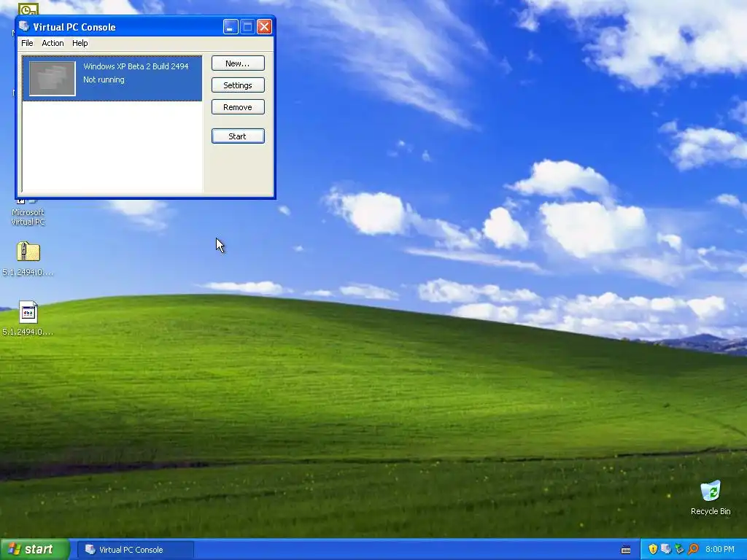This screenshot has height=560, width=747.
Task: Select the 5.1.2494.0 document file icon on desktop
Action: coord(28,312)
